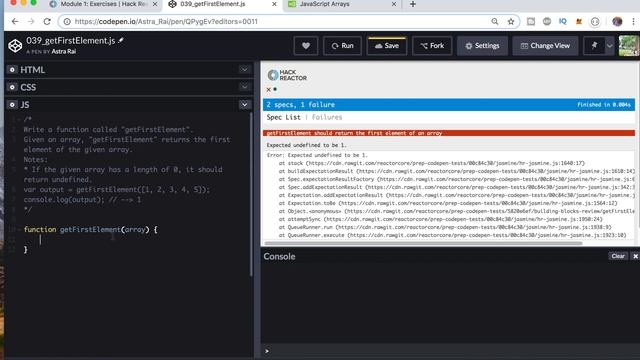Save the pen

[387, 46]
